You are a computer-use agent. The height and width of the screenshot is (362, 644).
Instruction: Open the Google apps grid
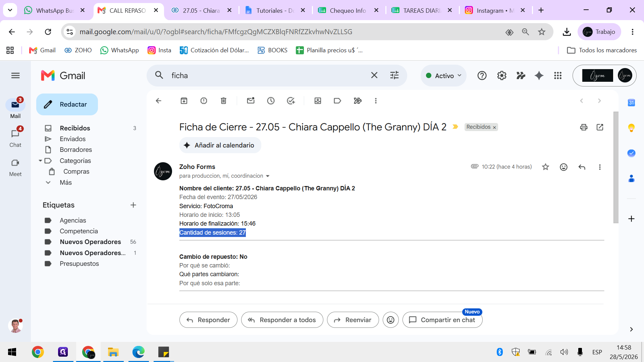[558, 76]
